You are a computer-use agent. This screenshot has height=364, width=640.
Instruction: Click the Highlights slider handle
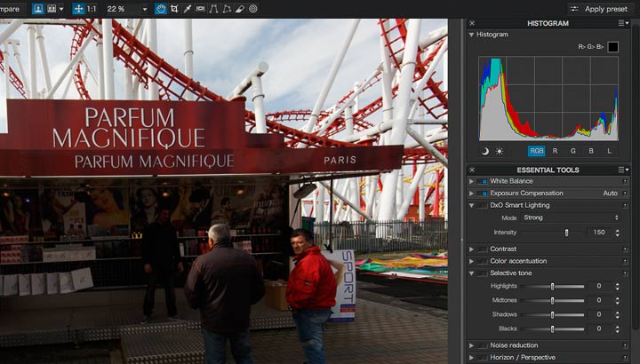point(552,287)
